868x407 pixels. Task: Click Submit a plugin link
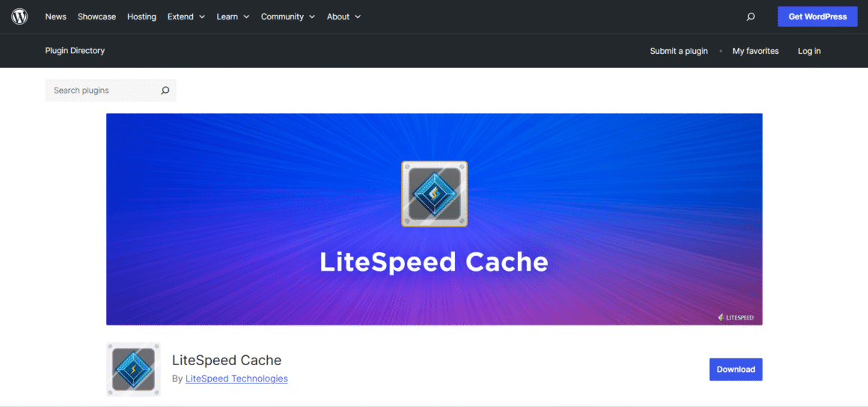coord(679,51)
